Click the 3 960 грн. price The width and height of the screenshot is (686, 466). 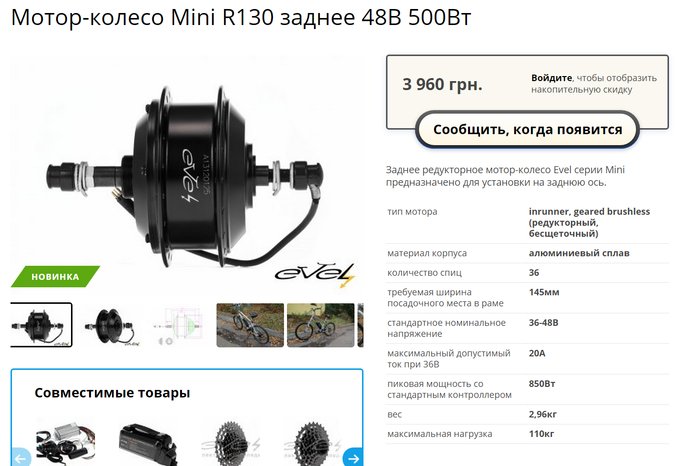coord(442,84)
